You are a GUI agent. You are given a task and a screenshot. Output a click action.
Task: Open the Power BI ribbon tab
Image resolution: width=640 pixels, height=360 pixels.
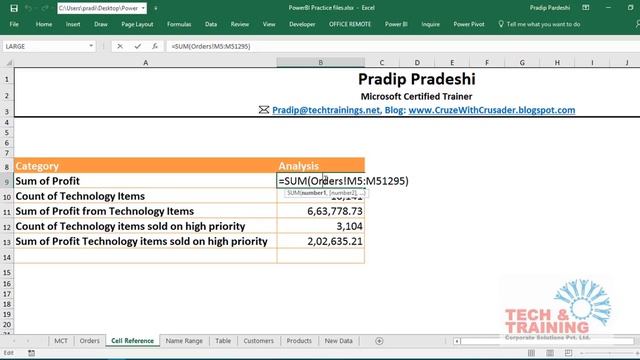pos(396,24)
